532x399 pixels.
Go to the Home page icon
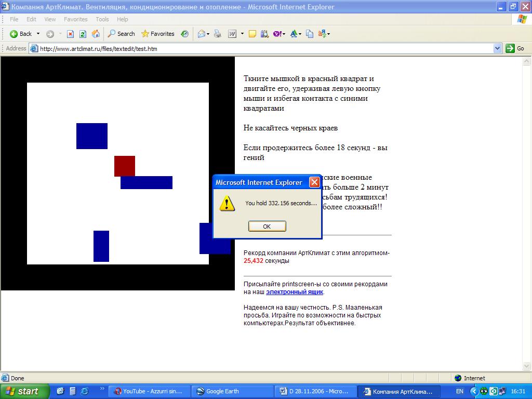(96, 34)
